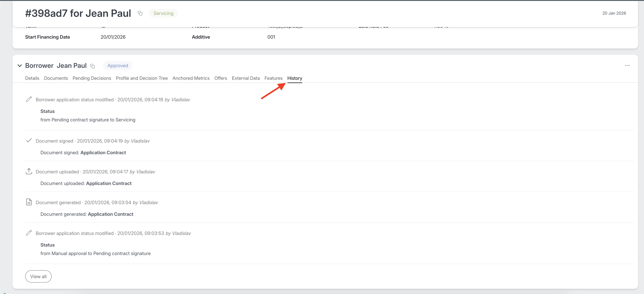The image size is (644, 294).
Task: Open borrower three-dots options menu
Action: pyautogui.click(x=627, y=65)
